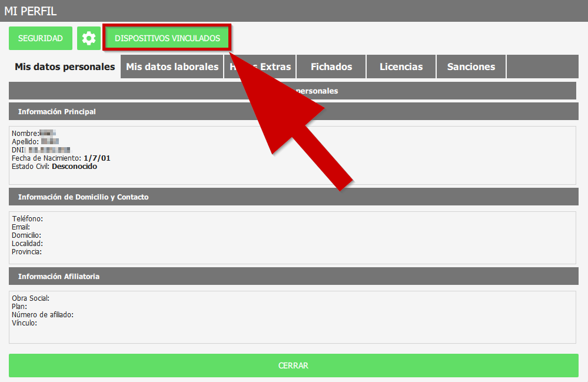Click the MI PERFIL title bar
Viewport: 588px width, 382px height.
pos(31,11)
